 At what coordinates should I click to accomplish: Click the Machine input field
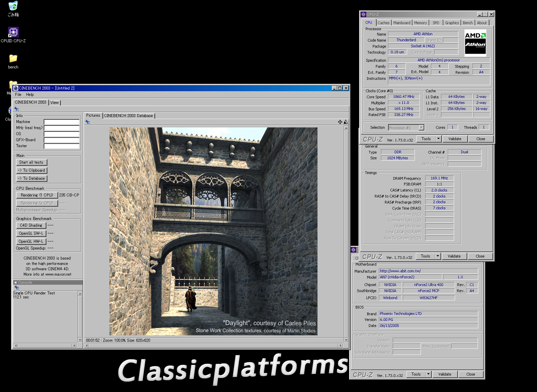(x=62, y=122)
